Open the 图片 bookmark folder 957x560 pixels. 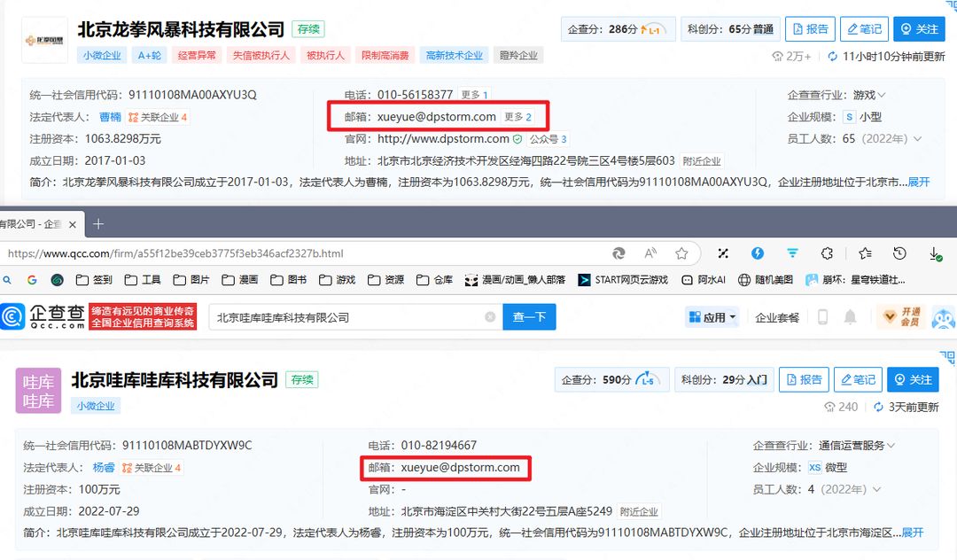pos(191,279)
